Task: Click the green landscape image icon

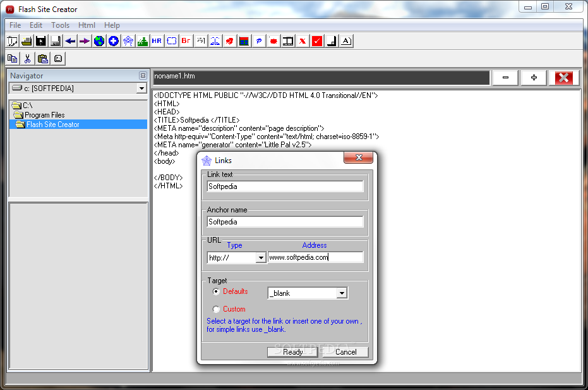Action: [143, 41]
